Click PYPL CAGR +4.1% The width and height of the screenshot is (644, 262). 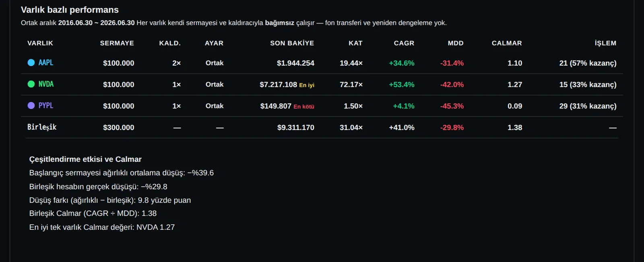click(x=404, y=106)
